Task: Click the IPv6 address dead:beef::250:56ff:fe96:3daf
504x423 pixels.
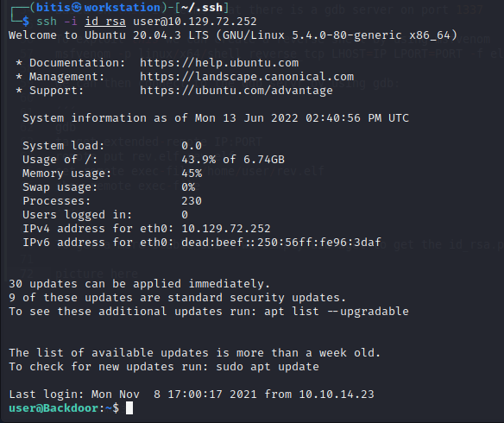Action: [281, 243]
